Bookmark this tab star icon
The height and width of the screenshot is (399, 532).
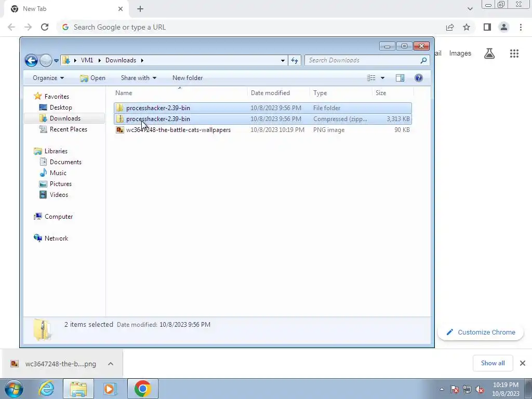(467, 27)
